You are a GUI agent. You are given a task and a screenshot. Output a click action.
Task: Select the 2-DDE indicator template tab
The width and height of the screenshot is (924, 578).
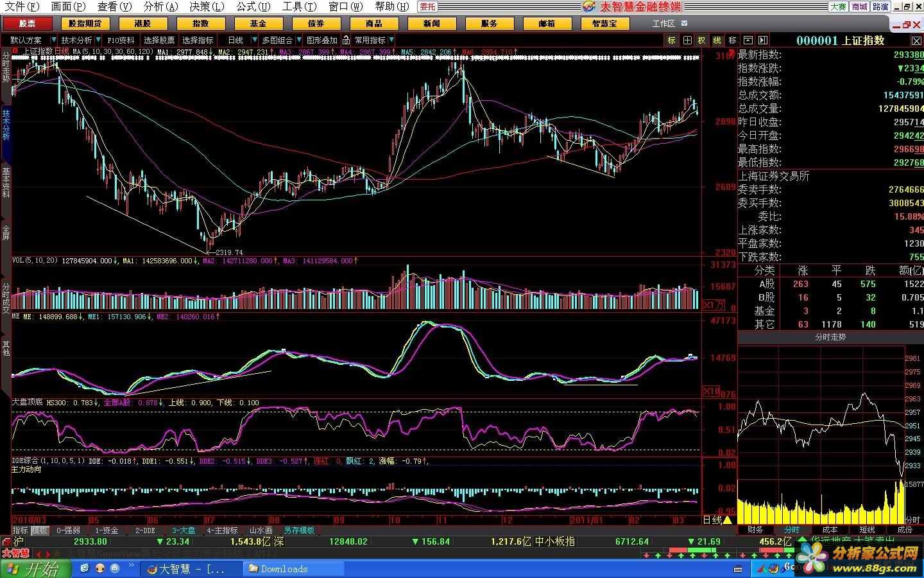pos(145,530)
